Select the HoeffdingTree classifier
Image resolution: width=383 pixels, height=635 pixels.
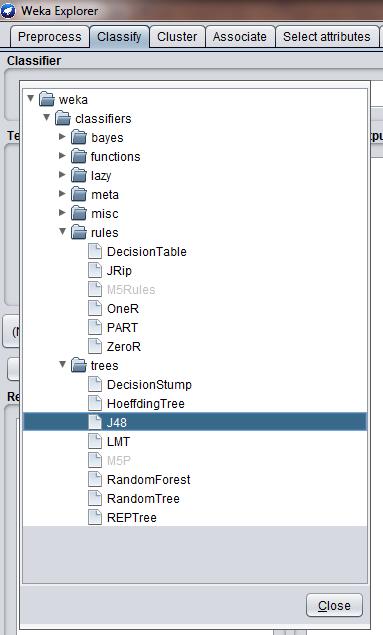click(146, 403)
